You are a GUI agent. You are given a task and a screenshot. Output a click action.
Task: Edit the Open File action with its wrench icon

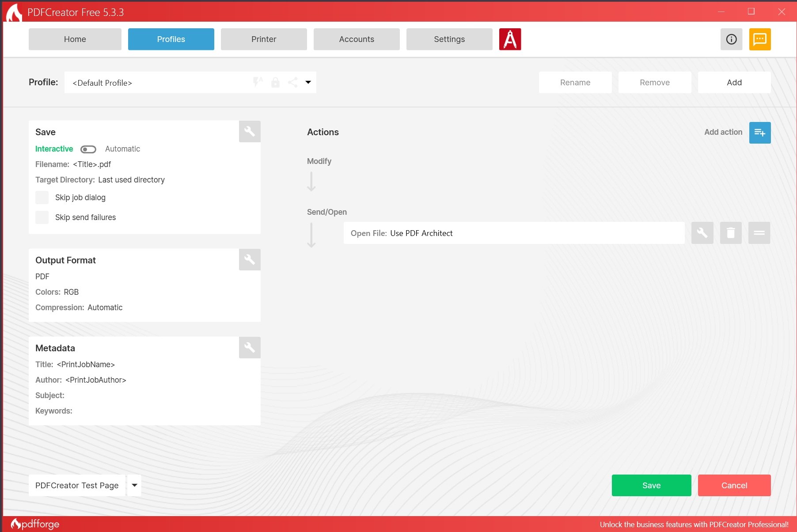point(702,233)
